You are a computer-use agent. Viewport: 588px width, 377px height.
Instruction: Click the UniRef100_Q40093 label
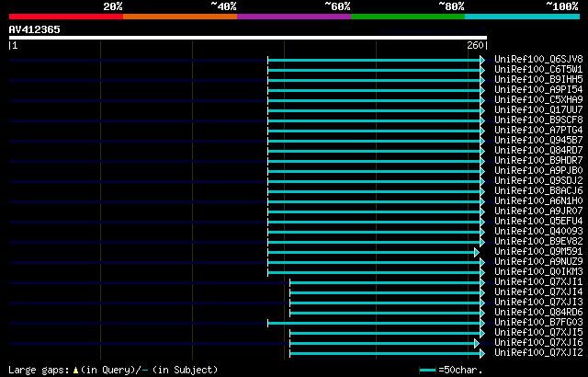538,232
